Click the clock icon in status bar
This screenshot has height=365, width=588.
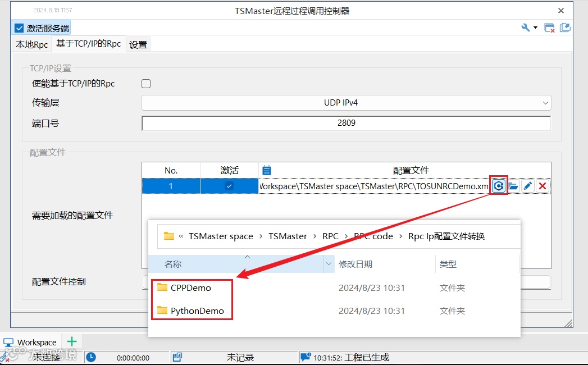[91, 358]
